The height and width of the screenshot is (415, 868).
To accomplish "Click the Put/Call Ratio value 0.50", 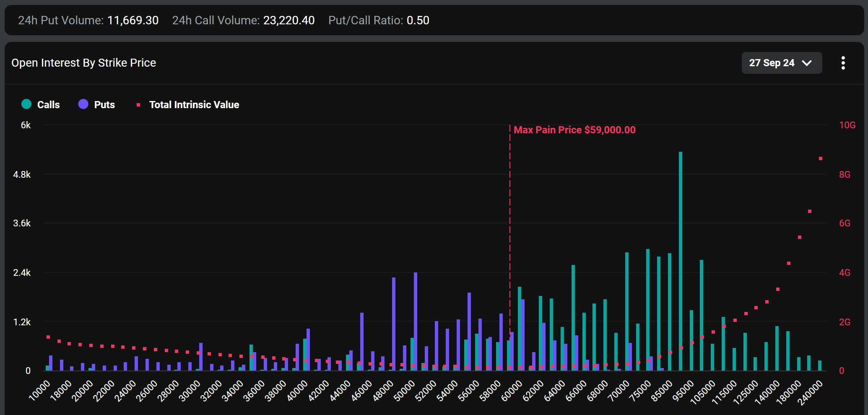I will point(418,20).
